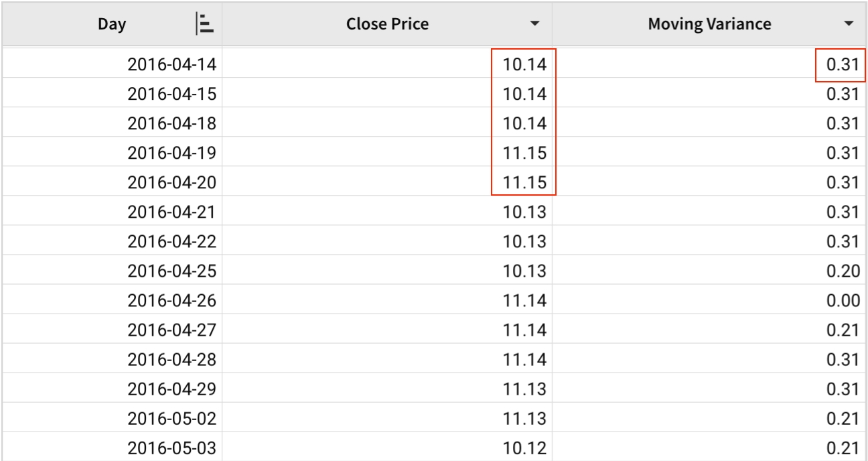Click the Day column header
The image size is (868, 461).
coord(112,25)
